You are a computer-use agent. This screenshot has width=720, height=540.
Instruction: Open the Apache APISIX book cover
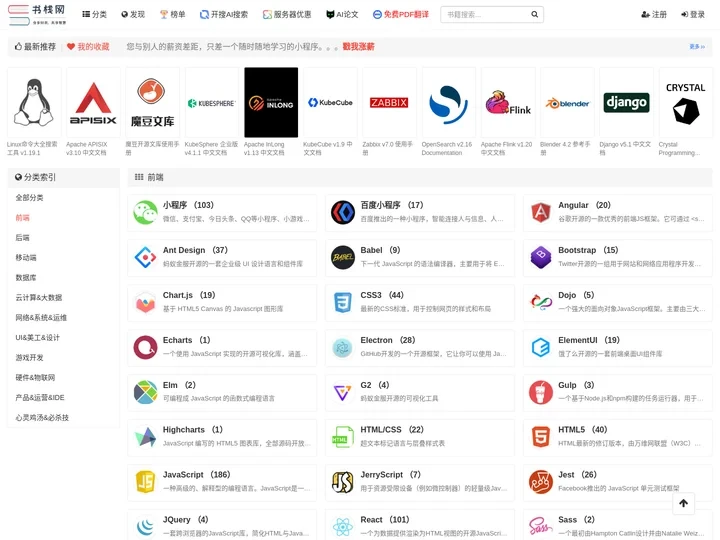pos(93,102)
